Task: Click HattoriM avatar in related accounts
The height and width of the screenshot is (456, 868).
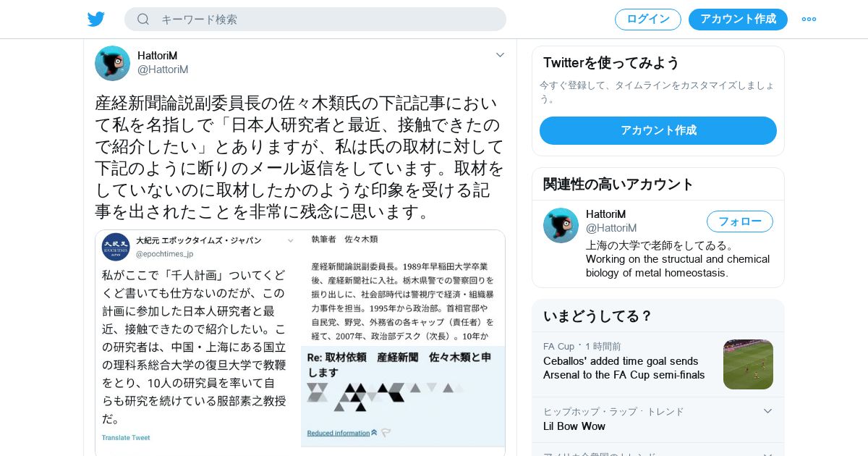Action: pos(561,225)
